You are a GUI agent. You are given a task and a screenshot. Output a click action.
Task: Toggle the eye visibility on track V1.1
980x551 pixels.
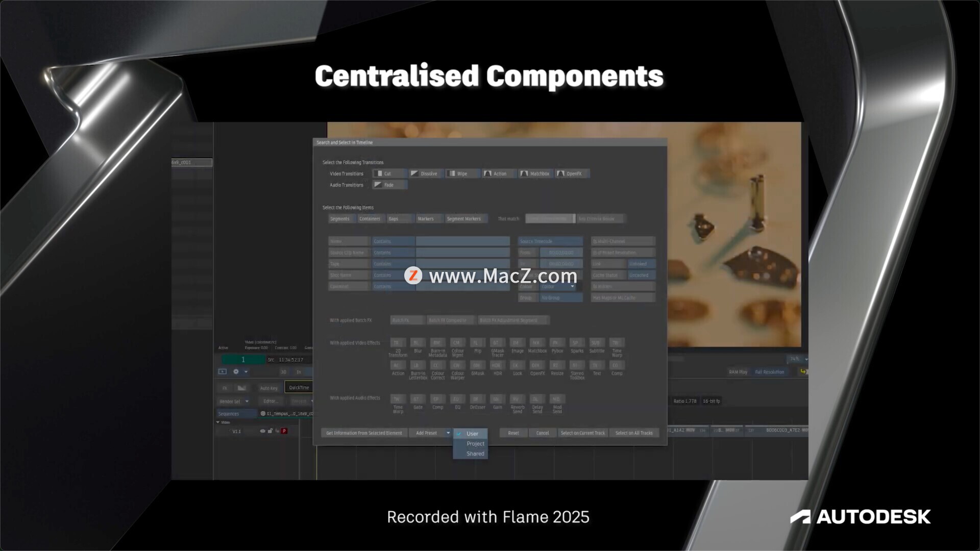coord(262,432)
